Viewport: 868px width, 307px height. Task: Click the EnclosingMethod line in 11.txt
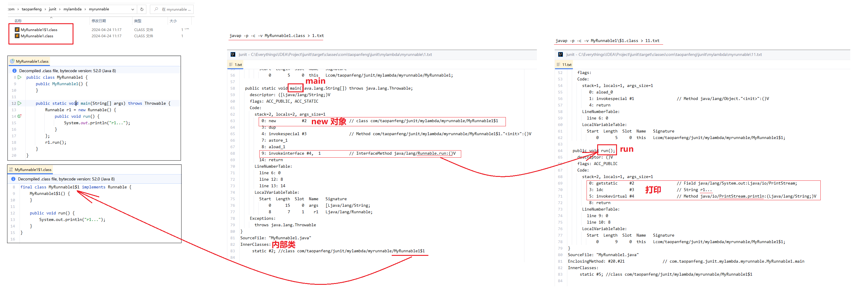[686, 261]
